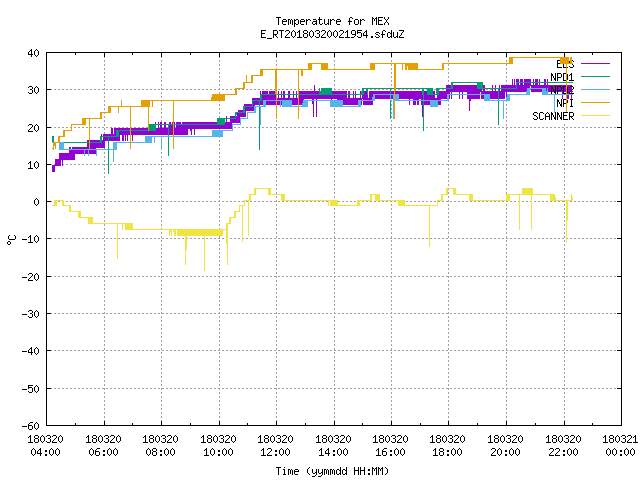Click the yellow SCANNER legend line sample
The height and width of the screenshot is (480, 640).
595,116
